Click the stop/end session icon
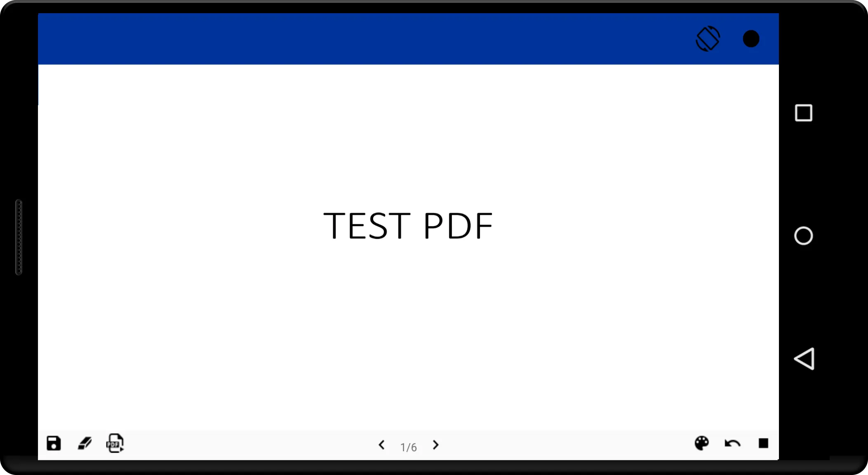 click(x=764, y=443)
